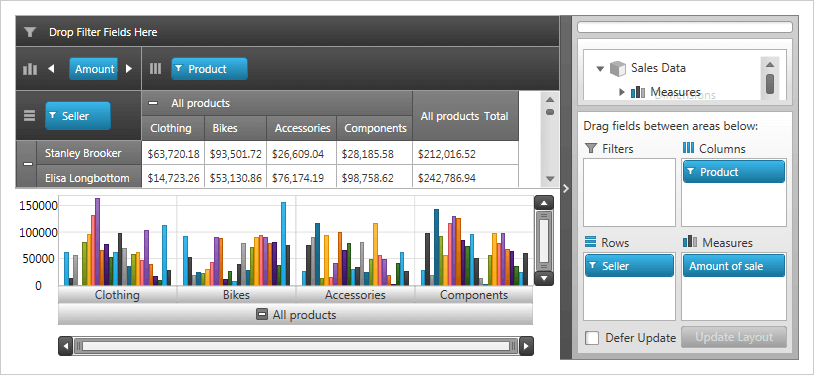Click the left arrow before Amount field

click(x=51, y=69)
